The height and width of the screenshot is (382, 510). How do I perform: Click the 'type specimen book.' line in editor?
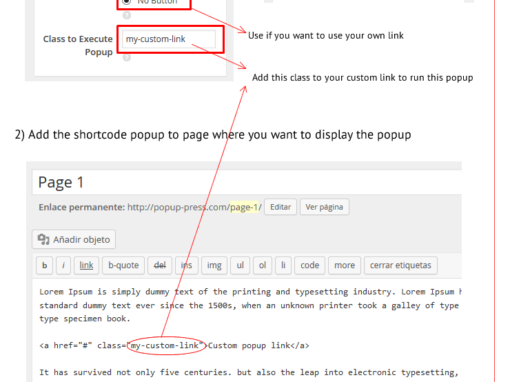tap(85, 319)
